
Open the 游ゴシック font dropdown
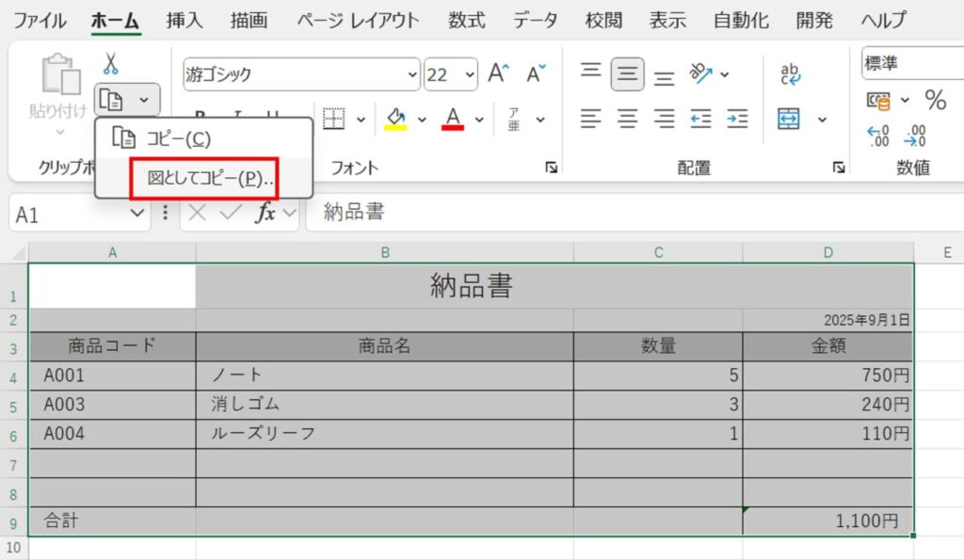[x=411, y=74]
